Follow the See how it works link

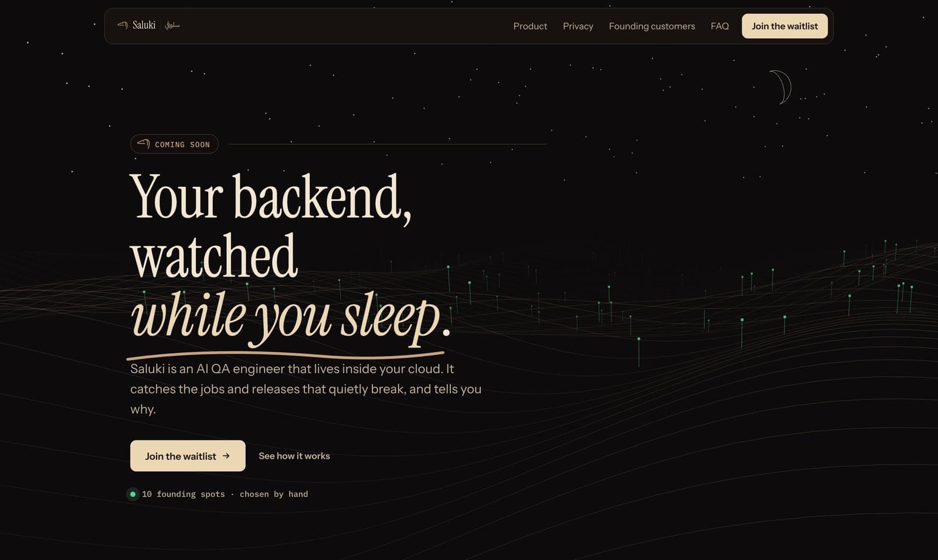point(294,456)
